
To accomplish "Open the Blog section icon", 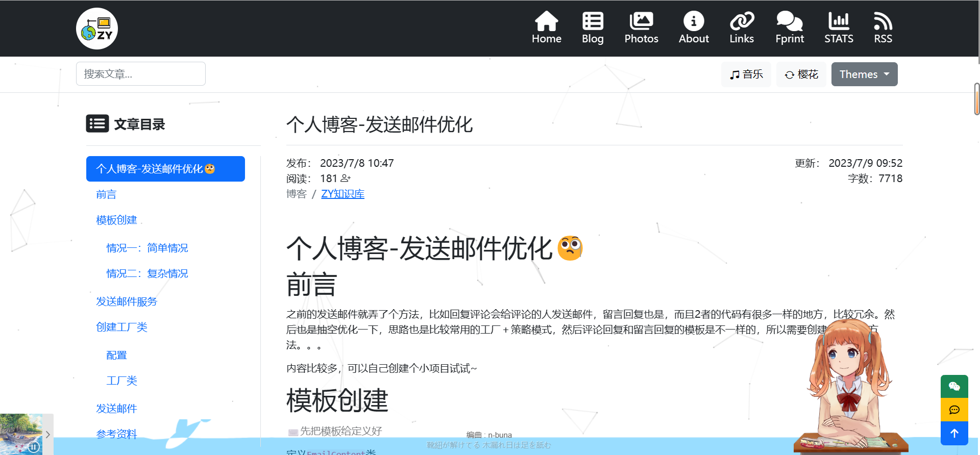I will (593, 21).
